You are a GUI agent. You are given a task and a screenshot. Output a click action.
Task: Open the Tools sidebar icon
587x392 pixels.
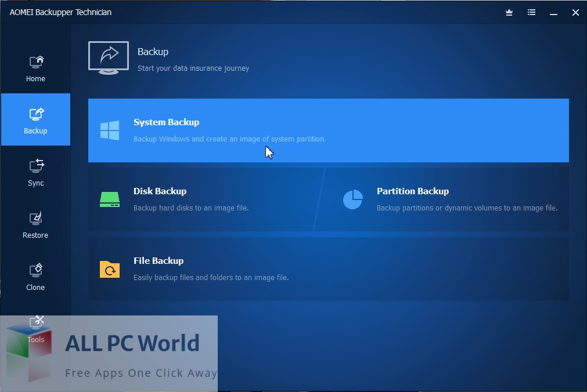pyautogui.click(x=37, y=322)
